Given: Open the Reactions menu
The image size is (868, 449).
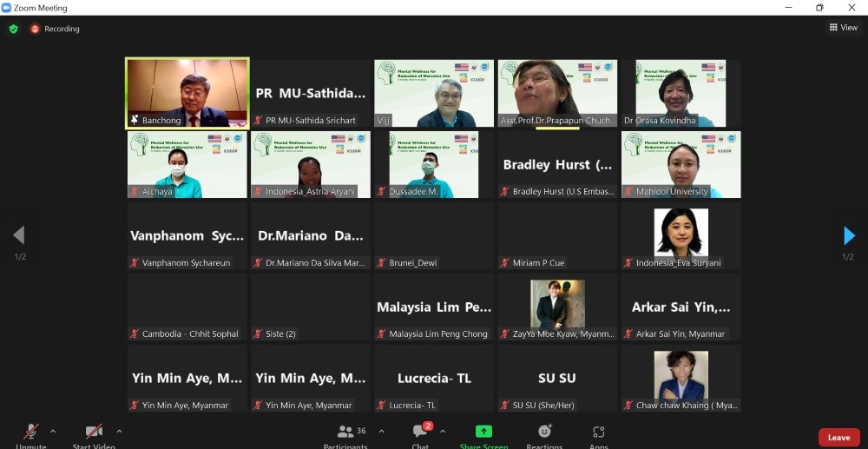Looking at the screenshot, I should coord(544,433).
